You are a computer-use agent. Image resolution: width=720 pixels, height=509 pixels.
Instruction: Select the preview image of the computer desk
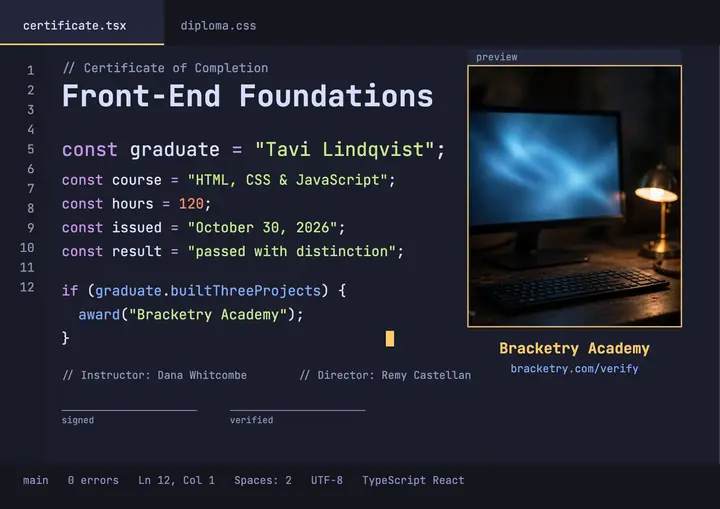point(574,196)
